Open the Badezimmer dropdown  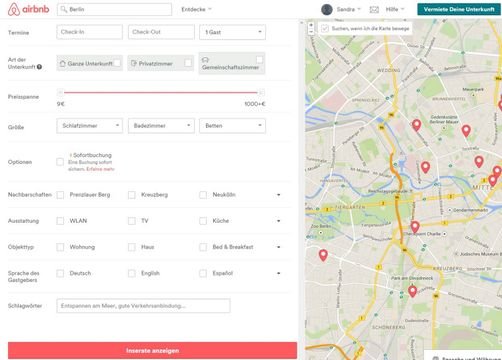[161, 126]
